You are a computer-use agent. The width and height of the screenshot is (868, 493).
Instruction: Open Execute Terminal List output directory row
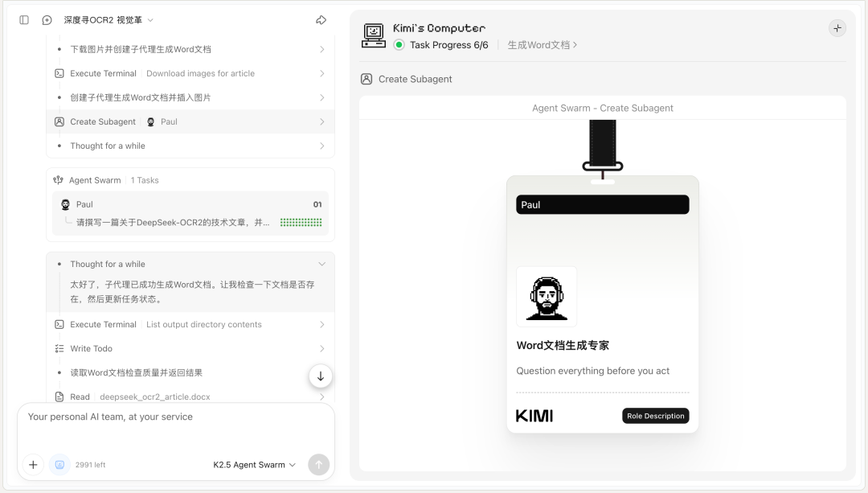tap(190, 324)
